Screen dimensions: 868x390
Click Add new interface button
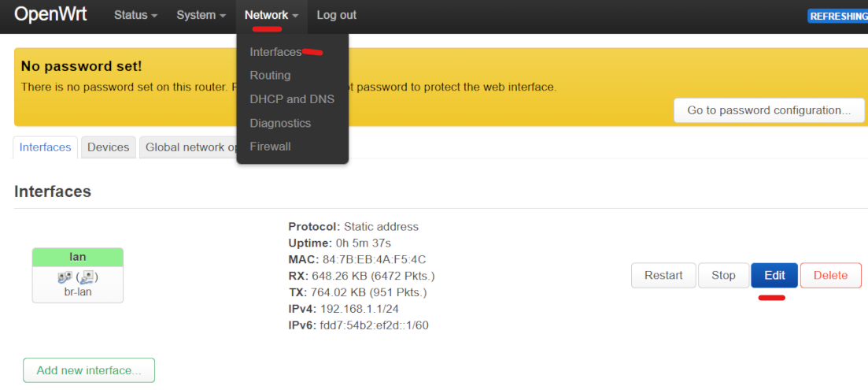[89, 370]
